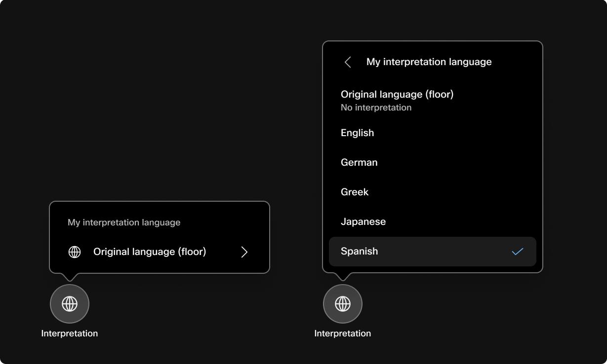
Task: Switch interpretation language to Japanese
Action: pyautogui.click(x=363, y=222)
